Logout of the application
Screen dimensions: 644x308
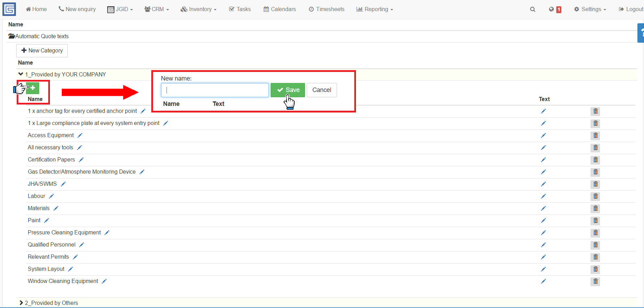(x=631, y=9)
